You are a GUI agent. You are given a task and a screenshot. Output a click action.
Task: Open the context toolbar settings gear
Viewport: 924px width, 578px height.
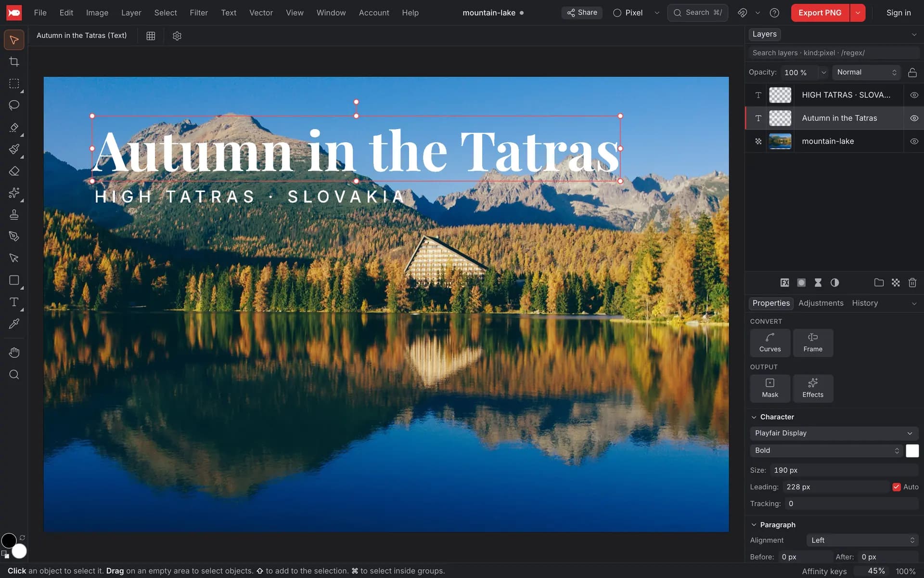pyautogui.click(x=177, y=36)
